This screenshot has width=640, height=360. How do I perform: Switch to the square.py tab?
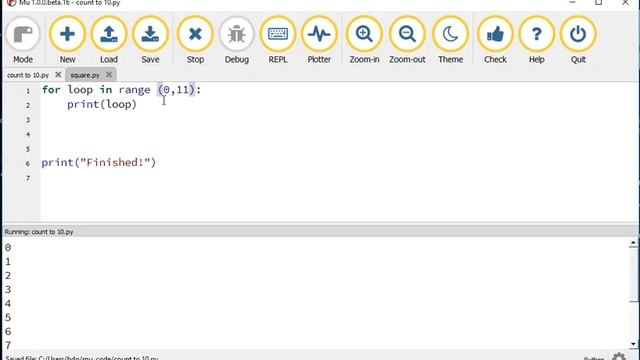(85, 75)
